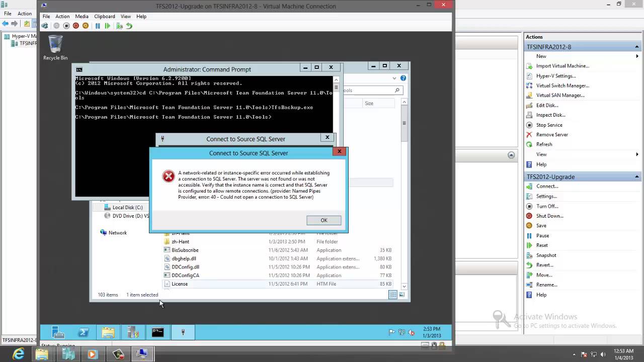Click the Size column header in Explorer
The width and height of the screenshot is (644, 362).
pos(378,103)
